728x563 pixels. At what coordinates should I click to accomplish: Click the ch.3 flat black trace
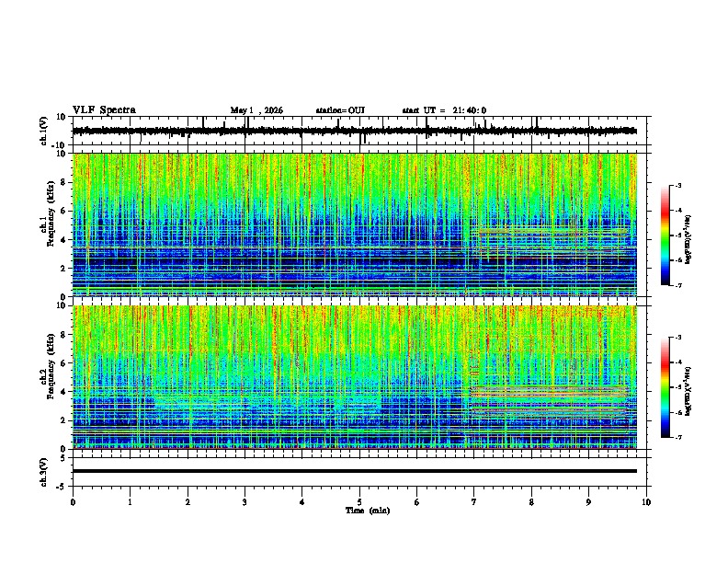point(355,471)
